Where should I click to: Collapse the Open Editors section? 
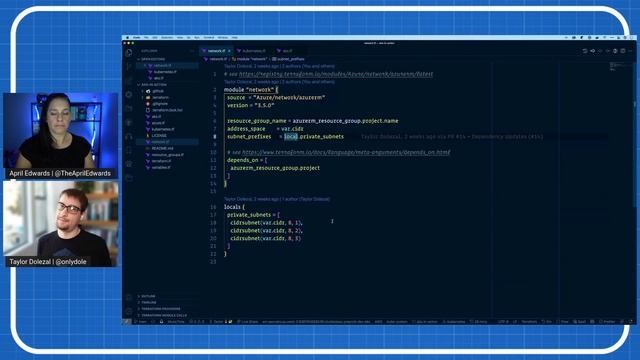pos(153,59)
